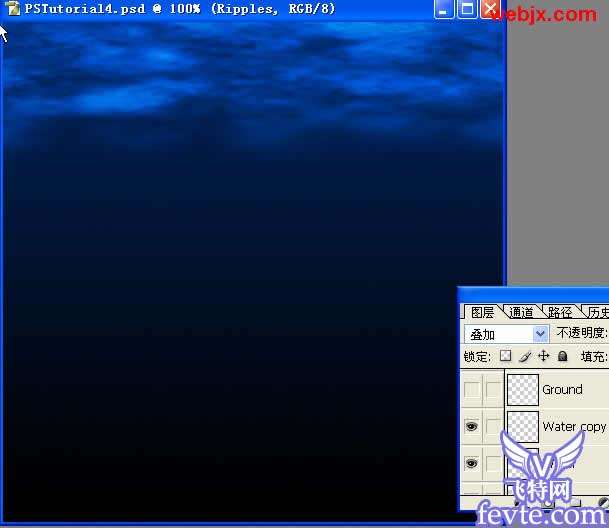Screen dimensions: 609x528
Task: Click the Ground layer thumbnail
Action: [x=523, y=389]
